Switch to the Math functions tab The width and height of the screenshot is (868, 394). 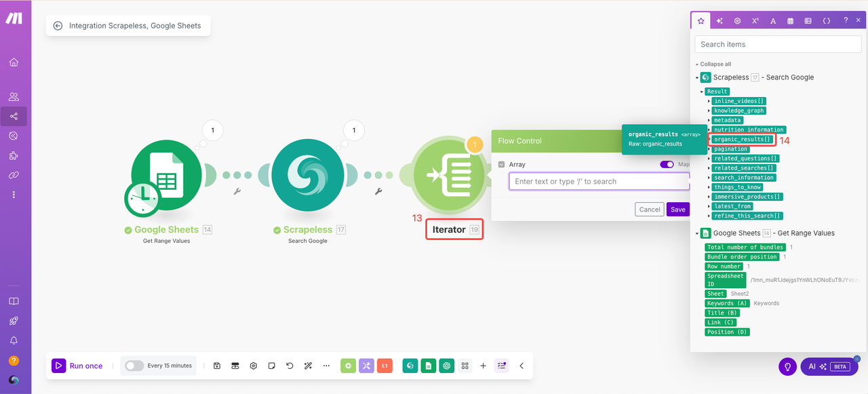pyautogui.click(x=755, y=21)
